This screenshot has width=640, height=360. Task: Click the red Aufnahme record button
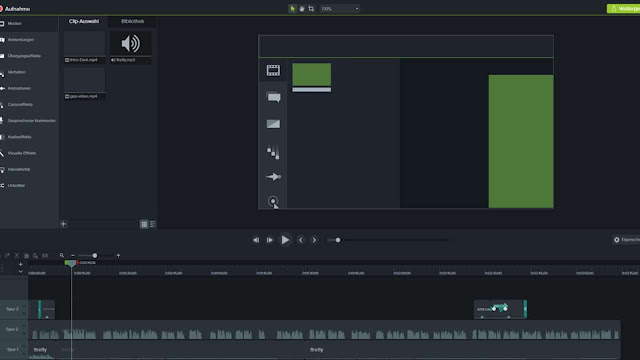(15, 9)
